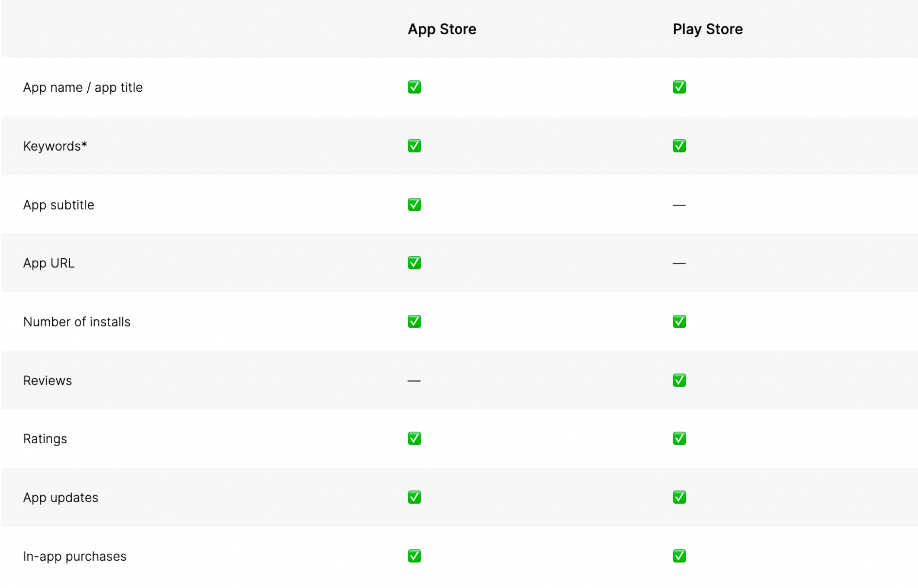Click Play Store checkmark for App name row
The width and height of the screenshot is (918, 588).
click(679, 87)
